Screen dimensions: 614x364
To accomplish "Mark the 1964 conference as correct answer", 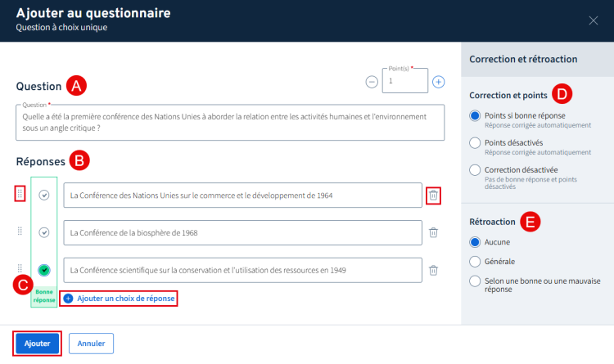I will pos(44,195).
